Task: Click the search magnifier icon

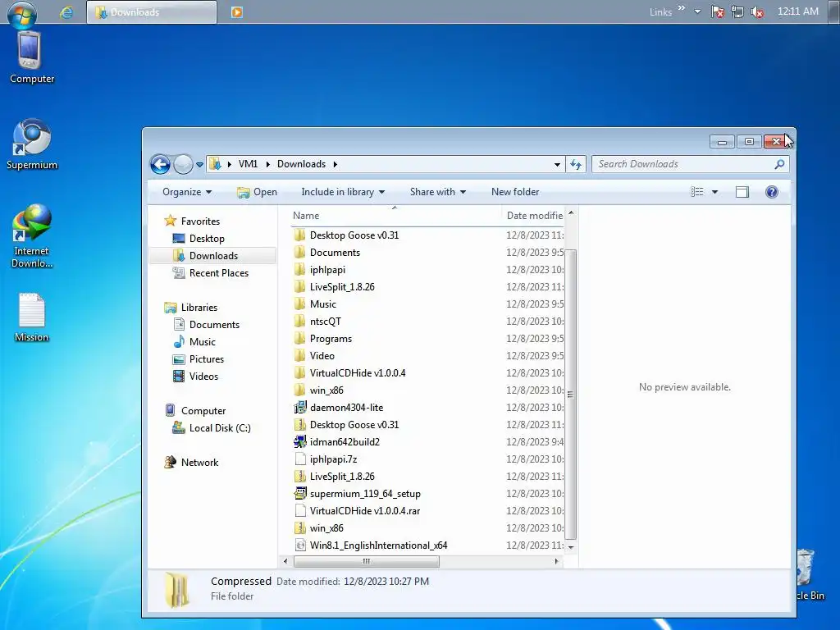Action: point(779,164)
